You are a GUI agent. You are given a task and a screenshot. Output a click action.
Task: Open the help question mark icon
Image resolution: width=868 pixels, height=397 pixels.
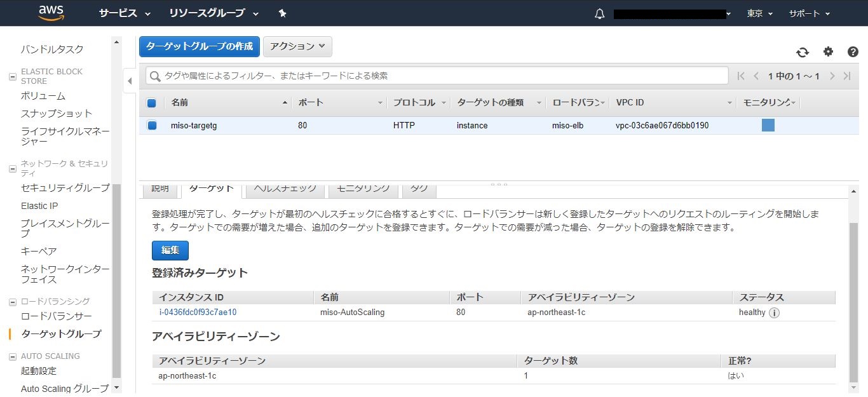pos(853,52)
